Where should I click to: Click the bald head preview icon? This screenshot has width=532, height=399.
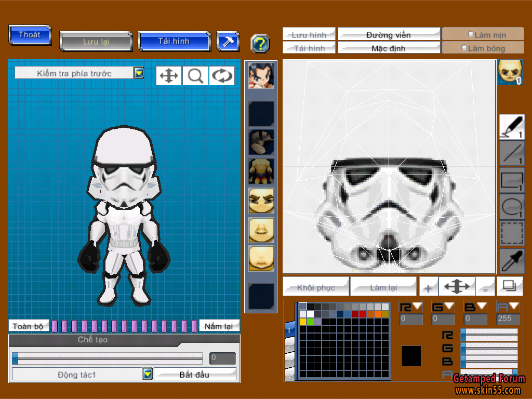click(x=510, y=72)
